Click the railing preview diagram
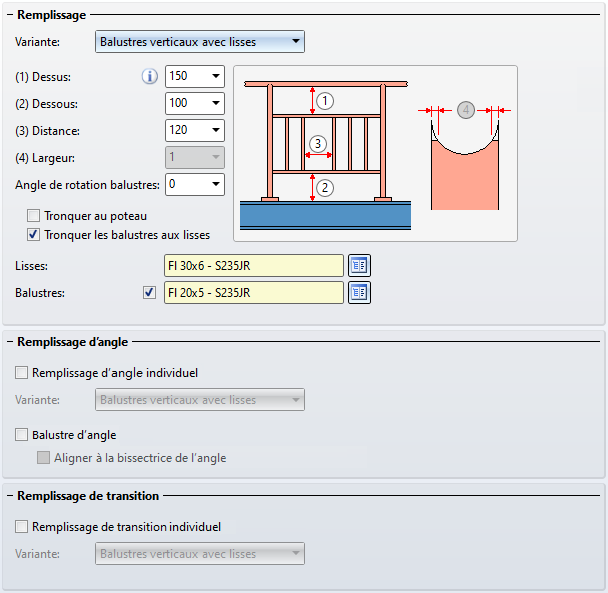Image resolution: width=608 pixels, height=593 pixels. 375,154
